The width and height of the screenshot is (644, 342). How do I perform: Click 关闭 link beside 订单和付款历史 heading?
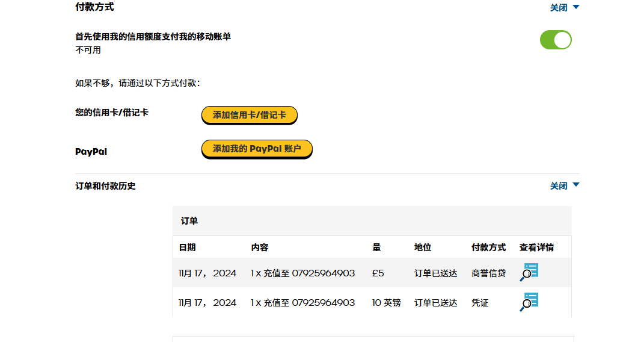[x=559, y=186]
